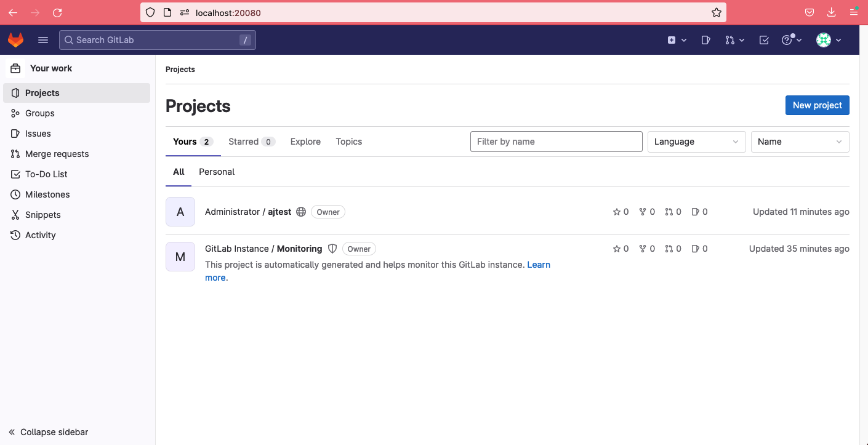The width and height of the screenshot is (868, 445).
Task: Expand the Language filter dropdown
Action: [x=696, y=142]
